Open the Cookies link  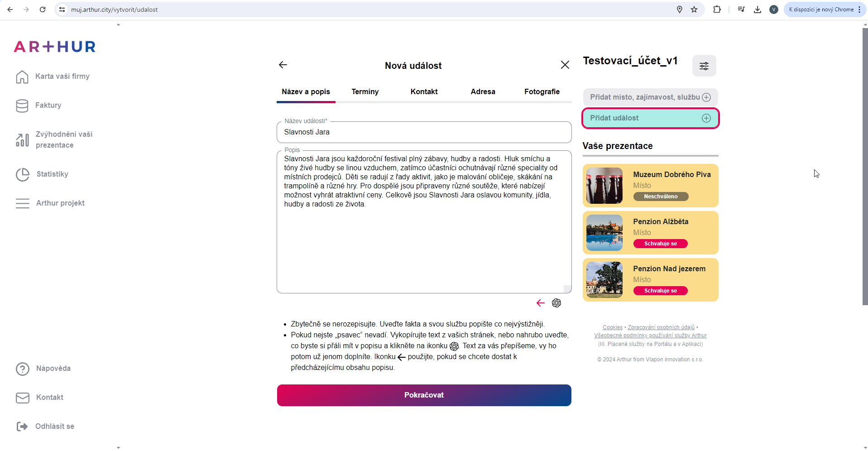pos(612,327)
